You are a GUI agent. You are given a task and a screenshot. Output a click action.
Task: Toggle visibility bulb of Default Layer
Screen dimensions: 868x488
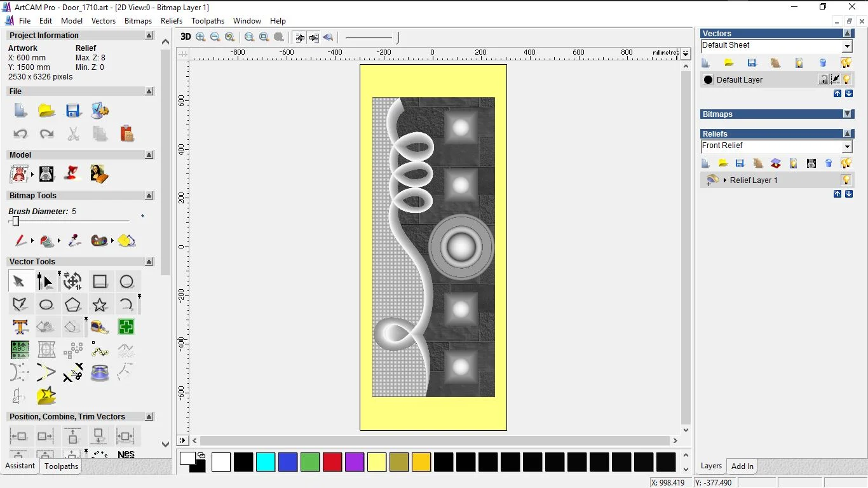click(846, 79)
